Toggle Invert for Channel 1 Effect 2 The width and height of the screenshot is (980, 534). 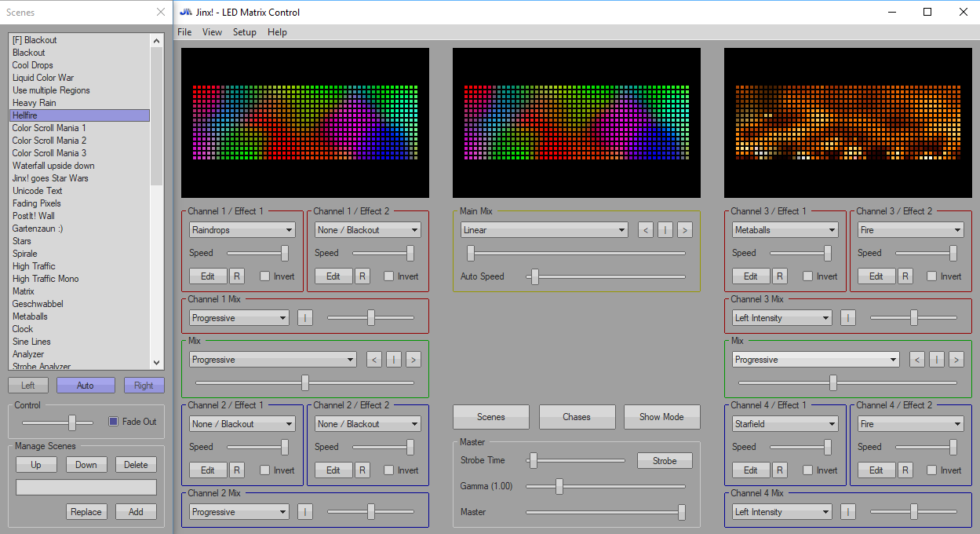tap(389, 276)
